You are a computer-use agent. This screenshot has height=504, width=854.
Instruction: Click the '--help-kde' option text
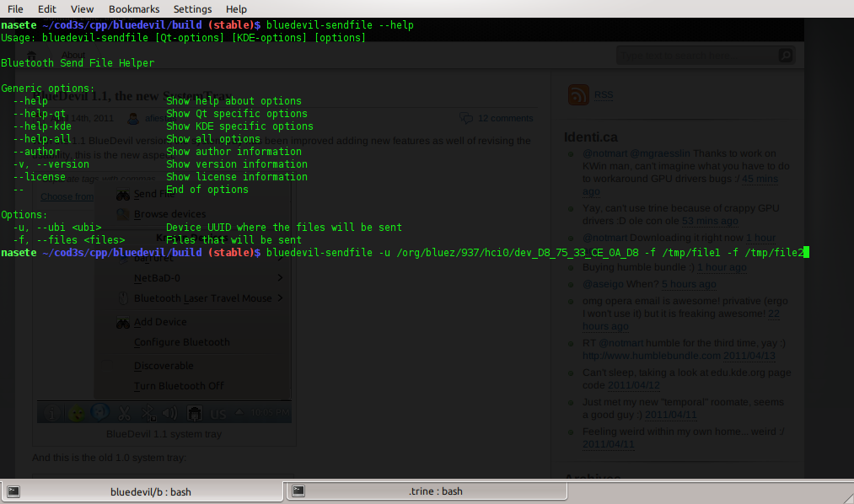coord(42,126)
